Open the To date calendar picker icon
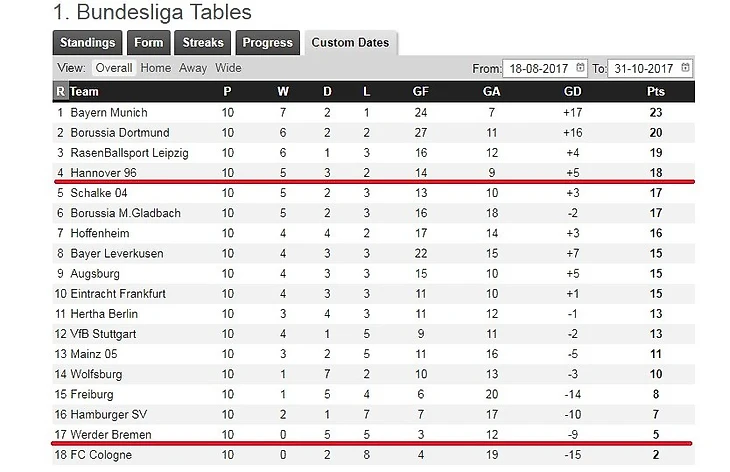The image size is (730, 472). click(683, 68)
